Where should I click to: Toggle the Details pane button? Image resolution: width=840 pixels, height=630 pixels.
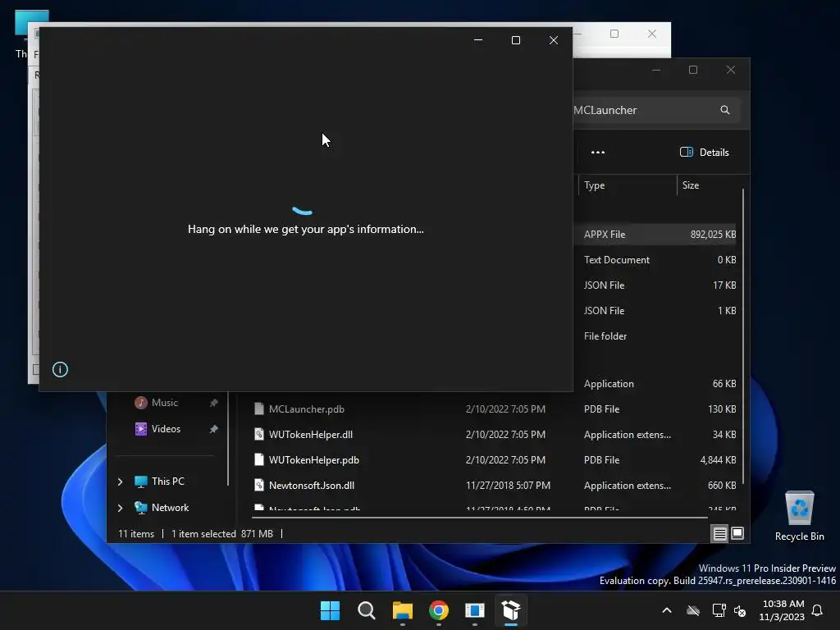(x=705, y=152)
